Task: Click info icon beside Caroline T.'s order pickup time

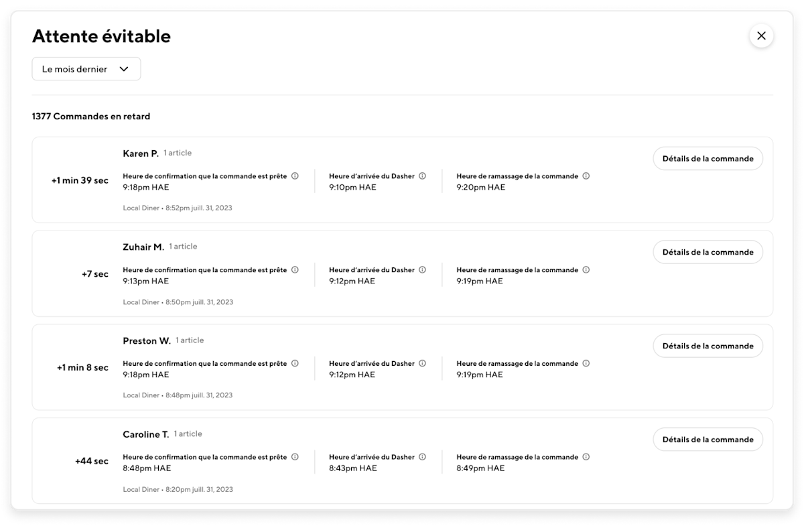Action: click(x=586, y=457)
